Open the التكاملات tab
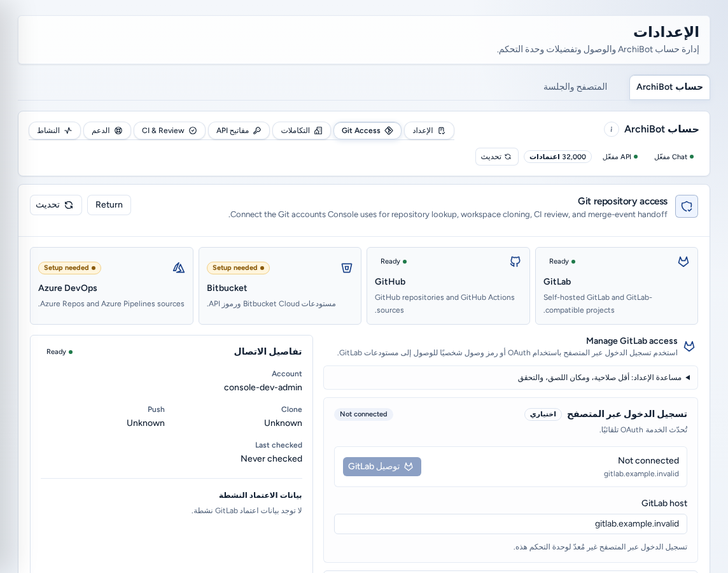This screenshot has width=728, height=573. (x=302, y=131)
